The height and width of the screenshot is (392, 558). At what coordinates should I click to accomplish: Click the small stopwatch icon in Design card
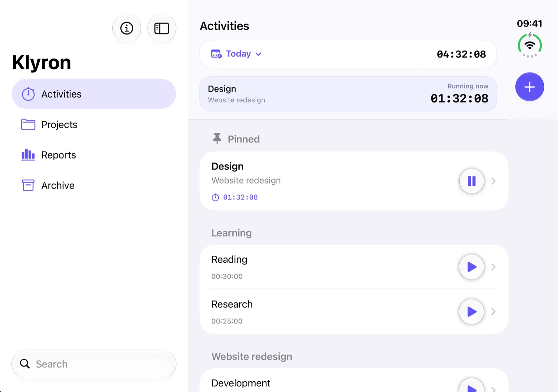[216, 197]
